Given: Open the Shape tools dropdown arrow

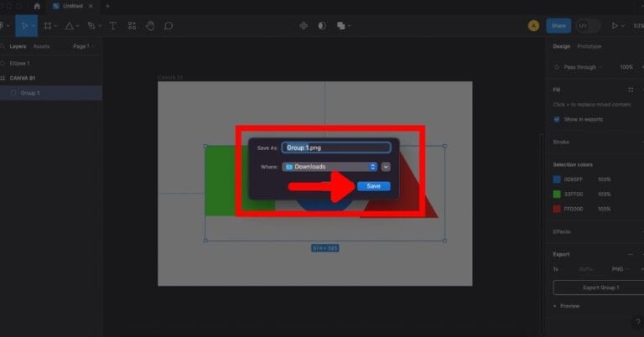Looking at the screenshot, I should click(x=77, y=26).
